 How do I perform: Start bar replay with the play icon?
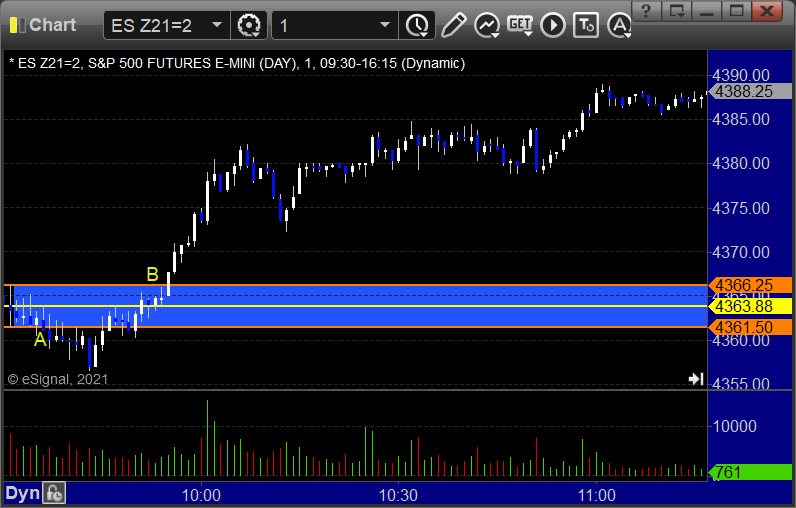pyautogui.click(x=553, y=25)
